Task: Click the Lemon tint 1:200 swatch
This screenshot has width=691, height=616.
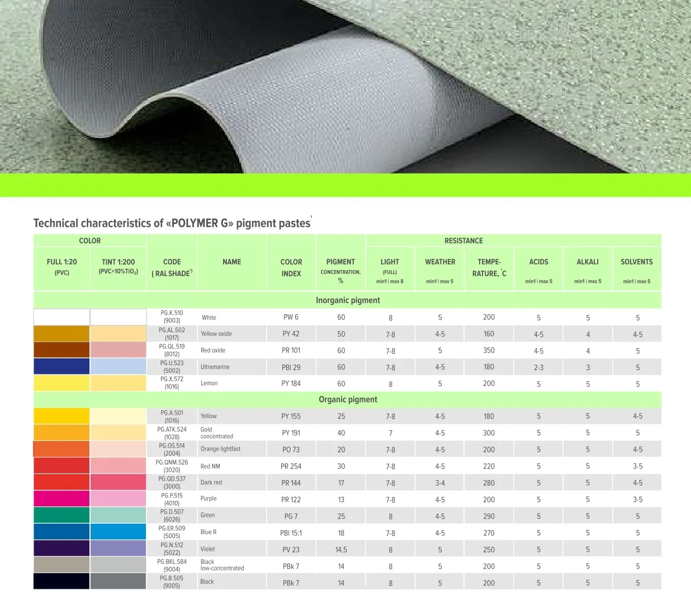Action: click(118, 383)
